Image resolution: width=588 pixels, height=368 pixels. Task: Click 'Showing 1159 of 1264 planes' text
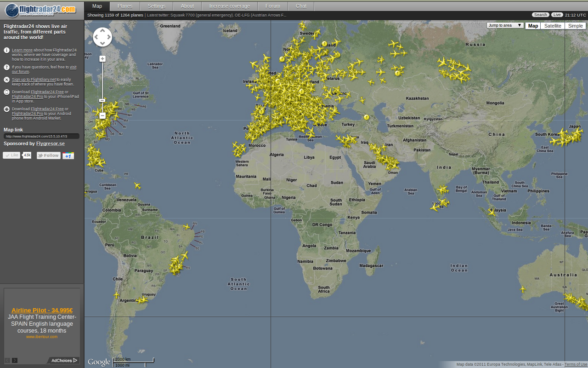115,15
